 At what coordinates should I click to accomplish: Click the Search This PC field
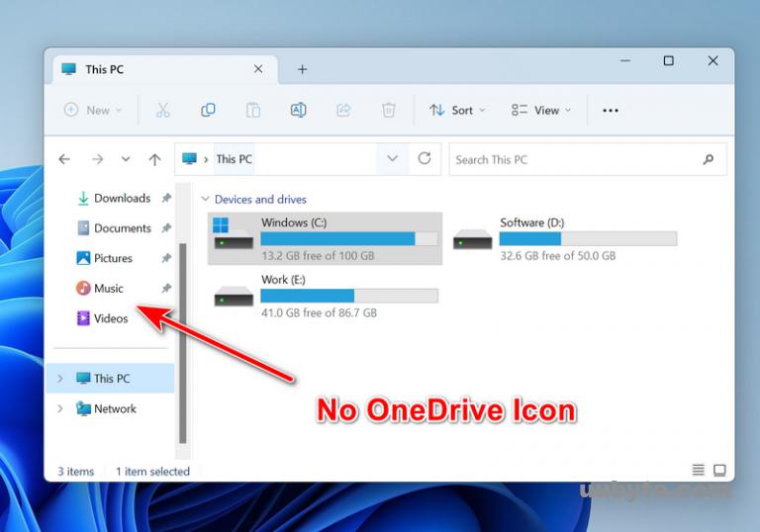tap(574, 159)
